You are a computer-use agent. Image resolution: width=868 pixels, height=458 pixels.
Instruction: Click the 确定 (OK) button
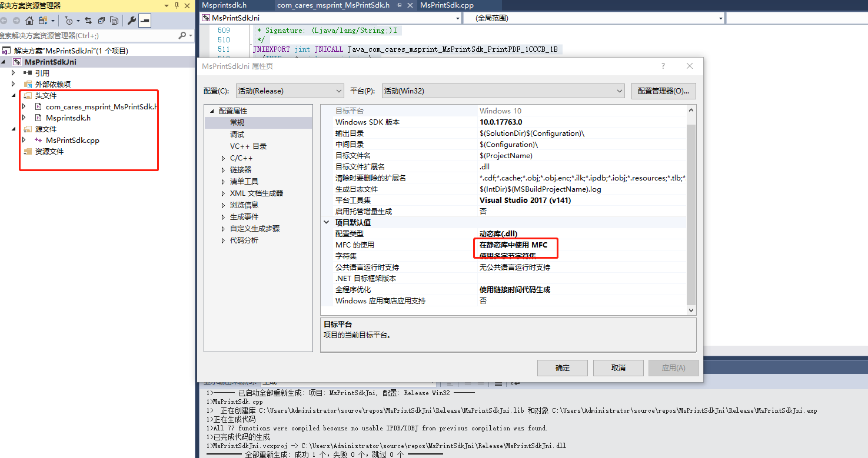pyautogui.click(x=562, y=368)
